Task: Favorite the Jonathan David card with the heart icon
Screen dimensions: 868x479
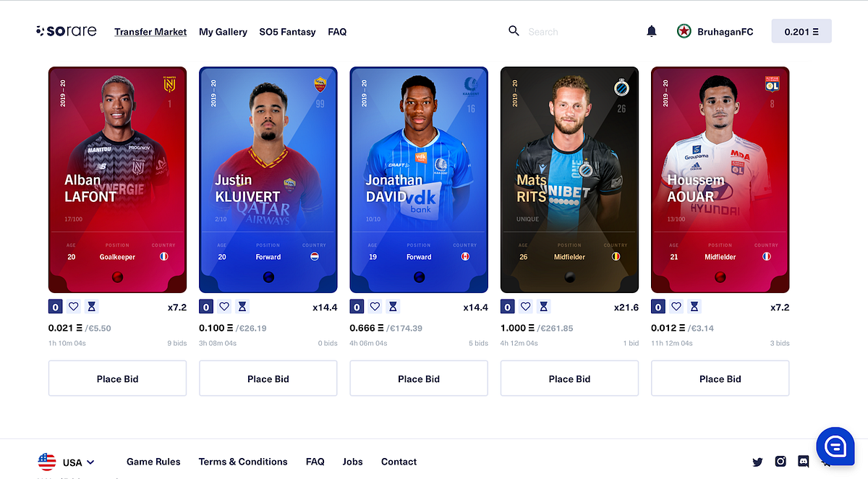Action: point(375,307)
